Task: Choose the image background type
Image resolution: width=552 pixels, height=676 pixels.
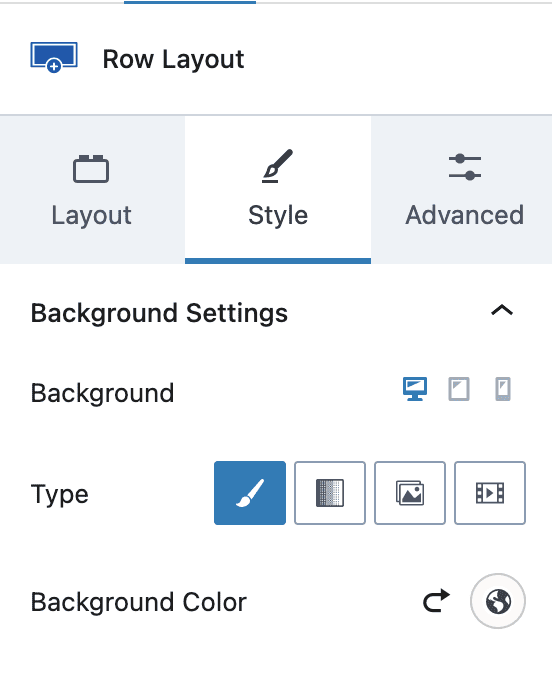Action: 410,493
